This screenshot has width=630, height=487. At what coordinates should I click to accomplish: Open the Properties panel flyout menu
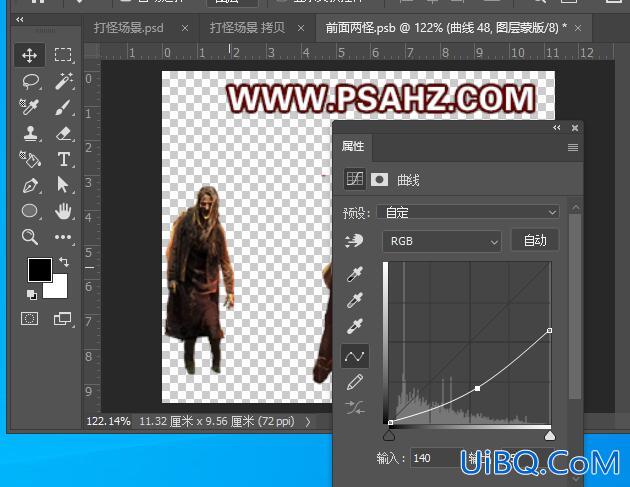coord(573,147)
